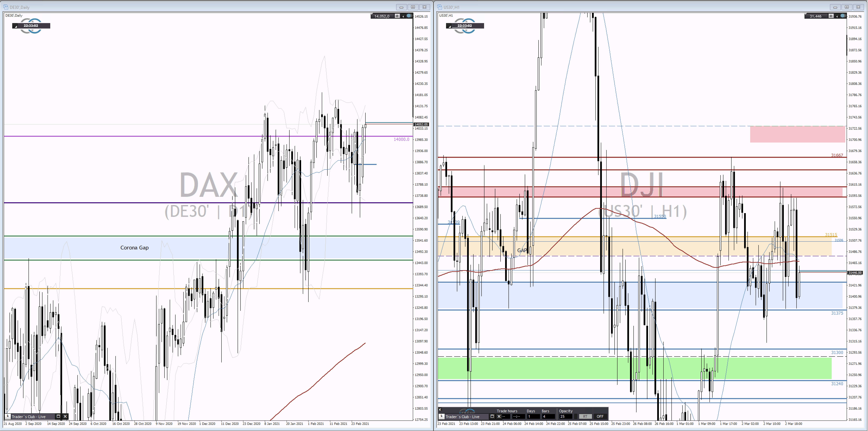Minimize the DE30 Daily chart window
Image resolution: width=868 pixels, height=431 pixels.
tap(401, 7)
